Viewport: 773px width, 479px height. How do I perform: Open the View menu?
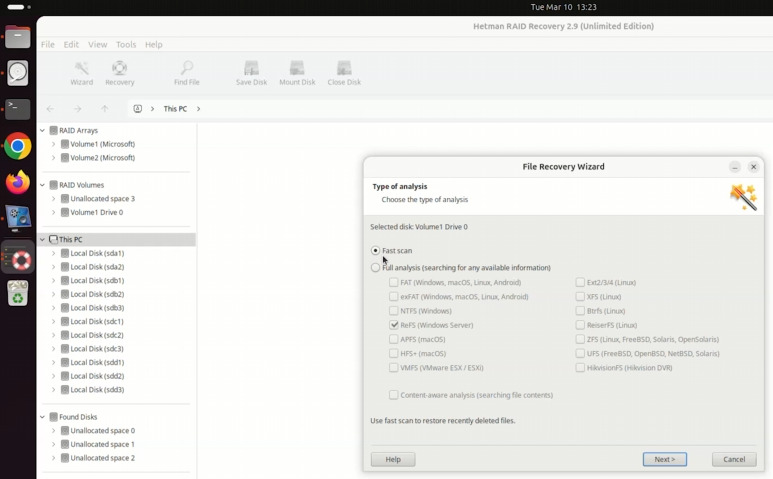click(98, 44)
